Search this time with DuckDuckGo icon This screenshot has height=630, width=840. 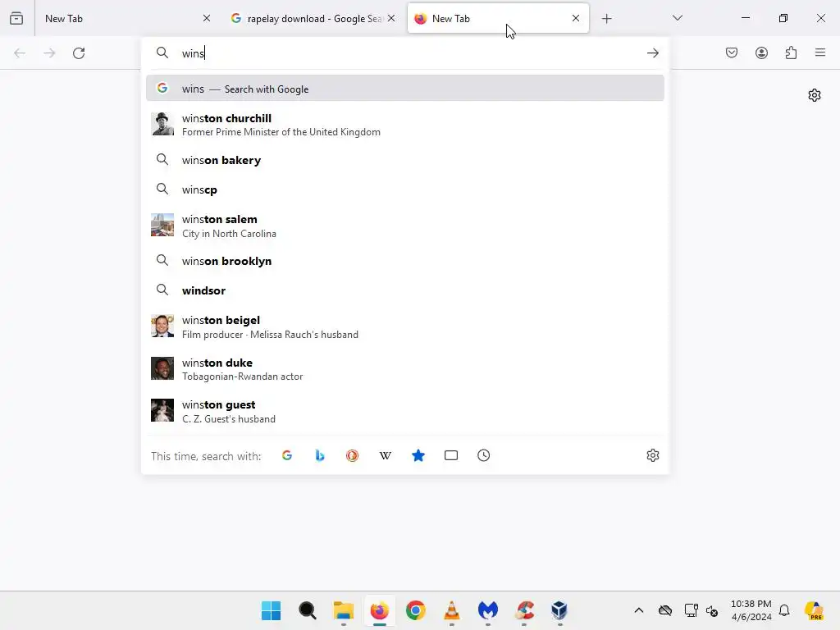point(352,455)
